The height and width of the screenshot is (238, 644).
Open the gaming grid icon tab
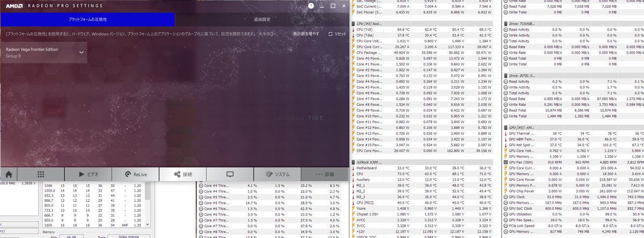[41, 174]
